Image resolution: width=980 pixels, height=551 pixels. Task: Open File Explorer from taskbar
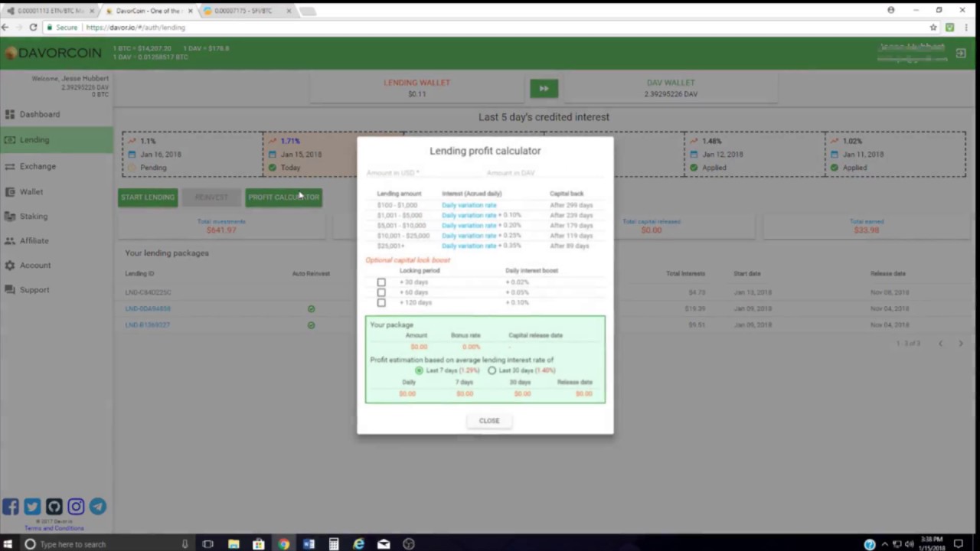pyautogui.click(x=234, y=544)
